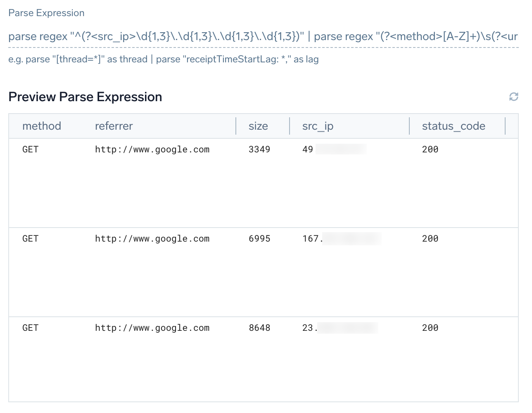
Task: Click the Preview Parse Expression heading
Action: pos(85,97)
